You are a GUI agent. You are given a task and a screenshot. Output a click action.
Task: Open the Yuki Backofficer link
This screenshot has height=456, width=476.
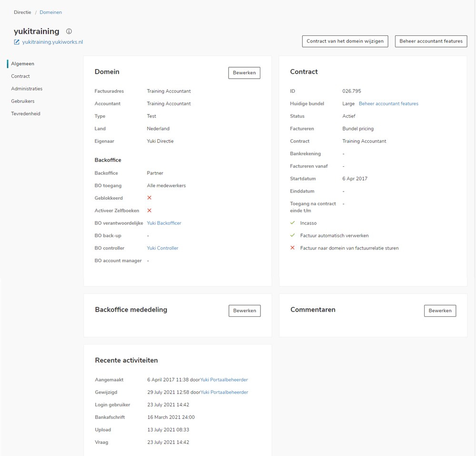[164, 223]
